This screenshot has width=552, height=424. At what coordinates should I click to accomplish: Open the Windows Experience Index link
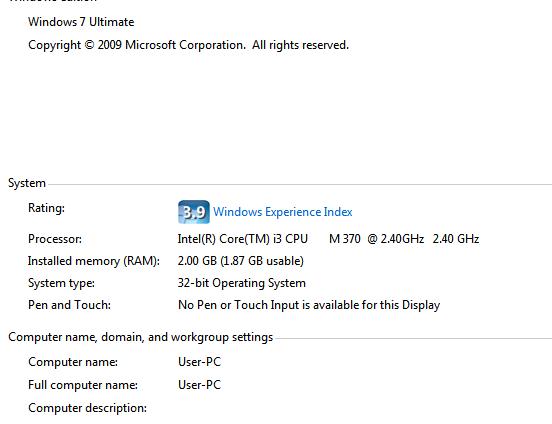[x=283, y=212]
